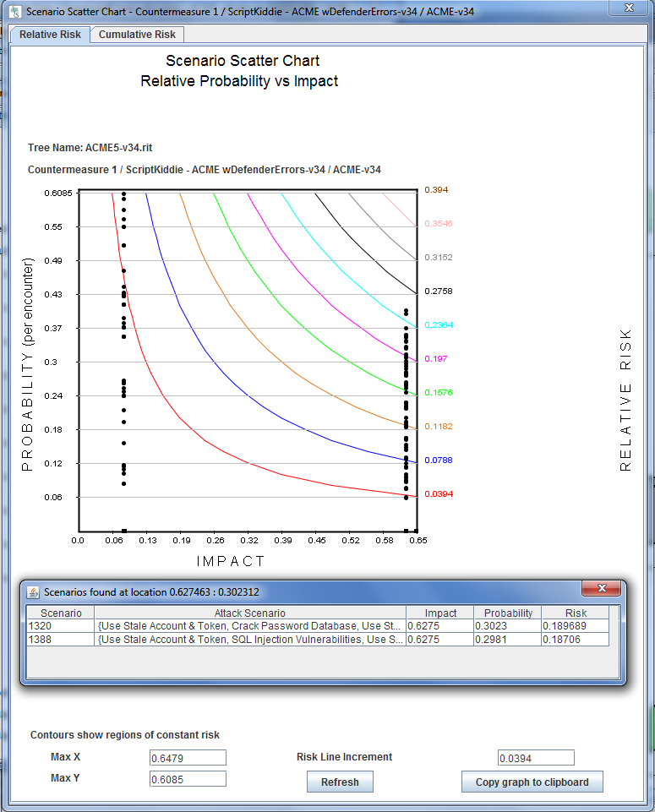Click the Crack Password Database attack scenario cell

250,626
